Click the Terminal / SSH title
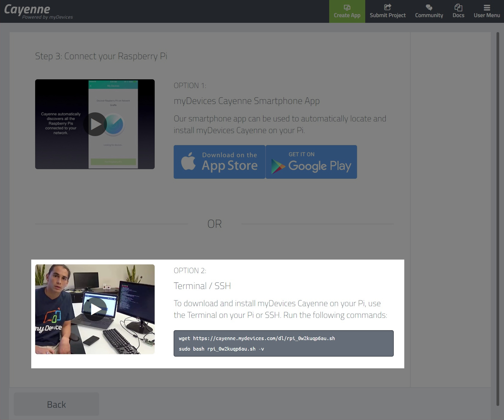The height and width of the screenshot is (420, 504). pyautogui.click(x=202, y=286)
